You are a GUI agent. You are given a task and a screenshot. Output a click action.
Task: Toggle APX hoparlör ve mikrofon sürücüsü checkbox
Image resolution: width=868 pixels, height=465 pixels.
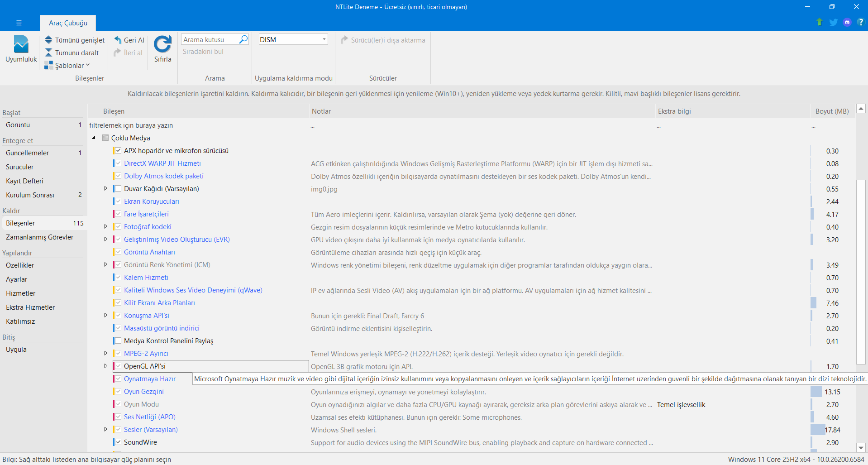(x=118, y=150)
